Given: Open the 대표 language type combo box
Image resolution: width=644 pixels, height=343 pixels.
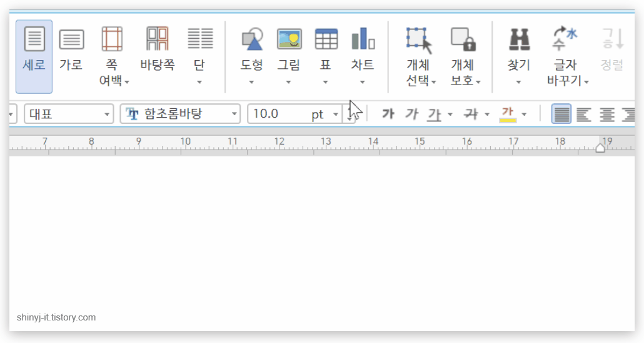Looking at the screenshot, I should pyautogui.click(x=69, y=113).
